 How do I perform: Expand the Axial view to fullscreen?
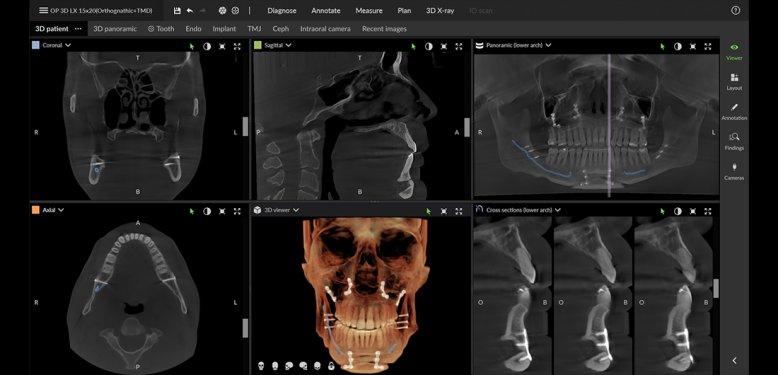[237, 211]
